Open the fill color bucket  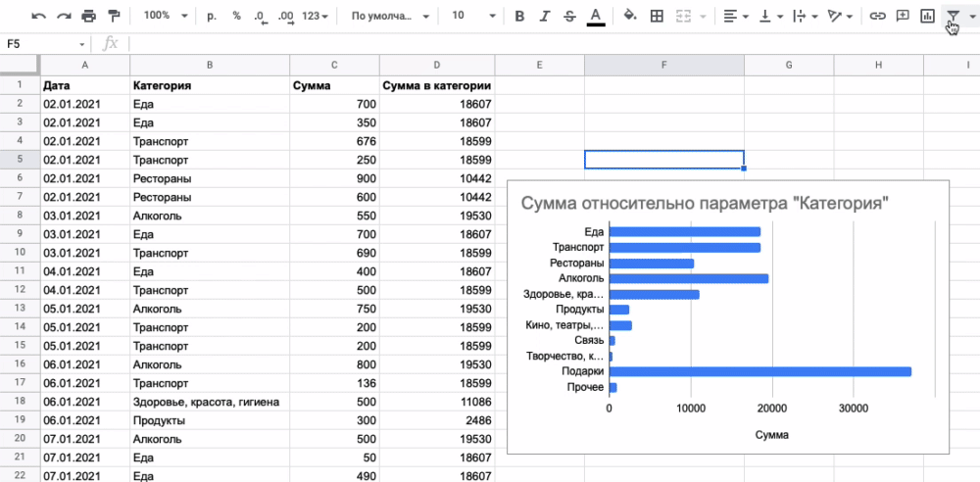pos(630,17)
